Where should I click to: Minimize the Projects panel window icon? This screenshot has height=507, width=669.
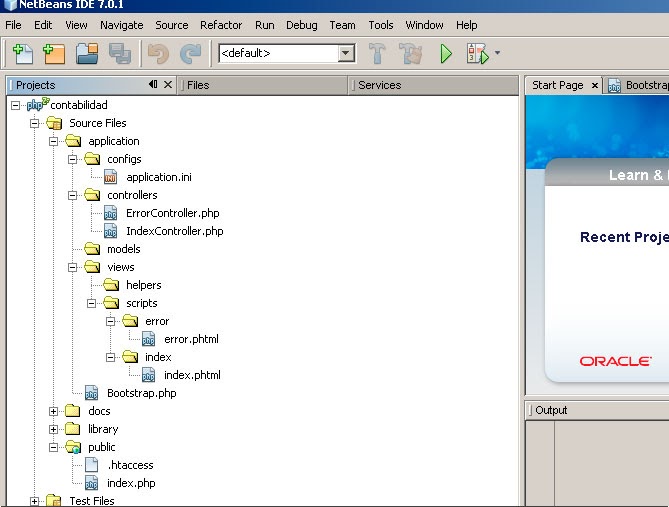tap(153, 84)
